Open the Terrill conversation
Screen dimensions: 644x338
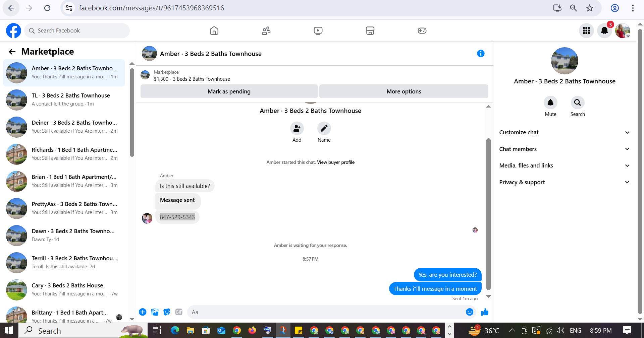(64, 263)
